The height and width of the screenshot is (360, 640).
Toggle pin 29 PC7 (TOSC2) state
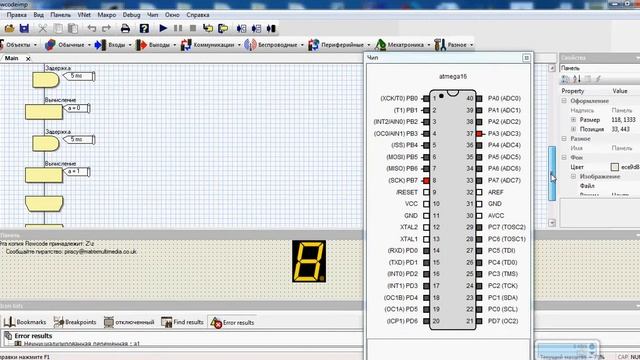tap(479, 227)
